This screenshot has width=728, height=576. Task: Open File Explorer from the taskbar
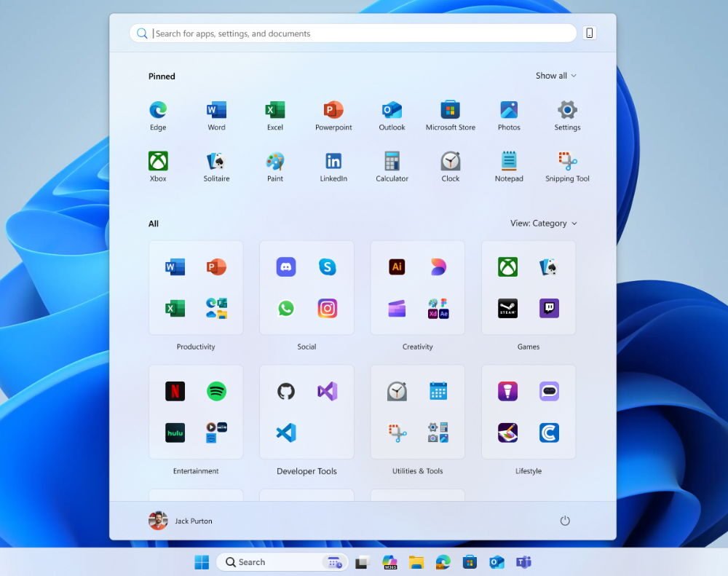click(416, 562)
